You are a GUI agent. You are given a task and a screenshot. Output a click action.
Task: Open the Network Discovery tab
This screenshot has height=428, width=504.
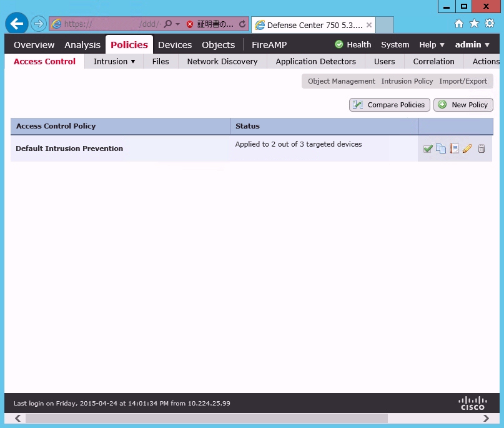(x=222, y=62)
